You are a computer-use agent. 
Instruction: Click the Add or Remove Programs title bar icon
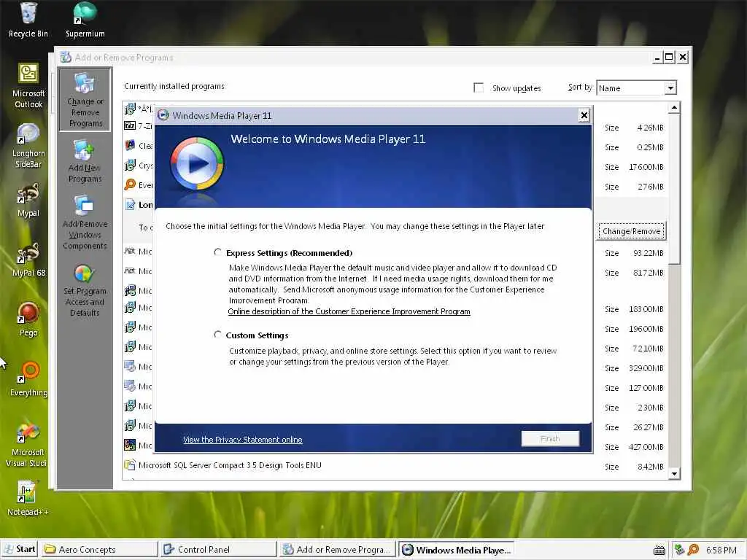66,57
